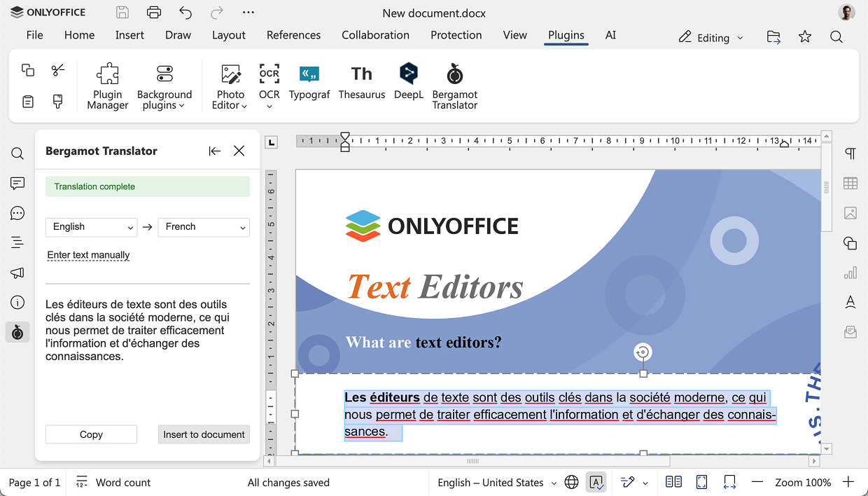The width and height of the screenshot is (868, 496).
Task: Click the Copy icon in toolbar
Action: (x=28, y=70)
